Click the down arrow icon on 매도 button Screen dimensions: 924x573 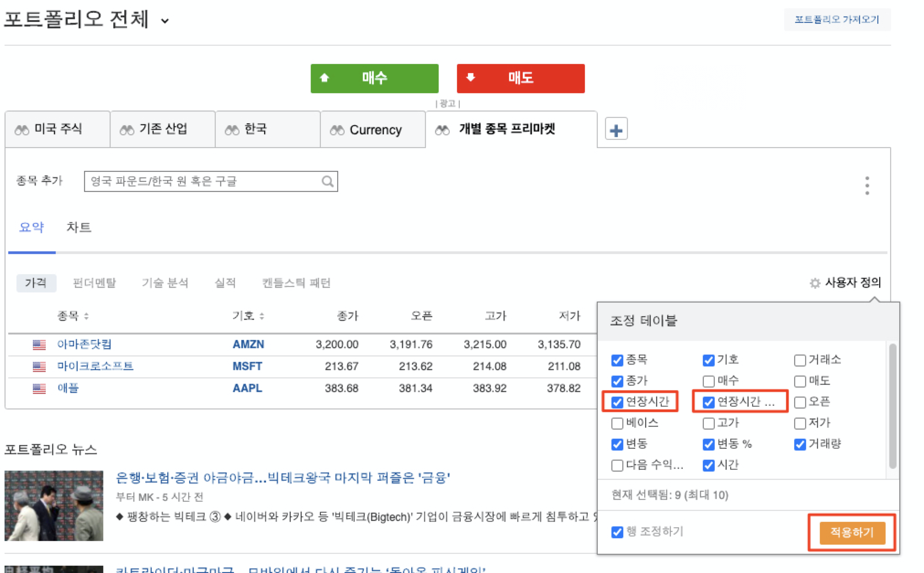pyautogui.click(x=471, y=77)
